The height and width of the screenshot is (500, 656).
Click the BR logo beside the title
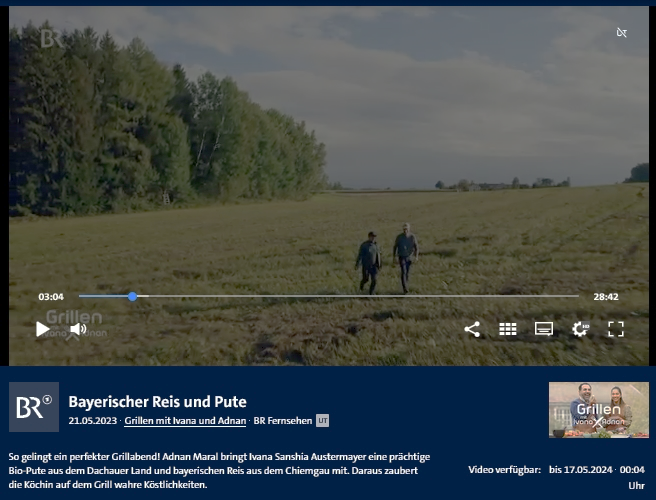coord(34,407)
